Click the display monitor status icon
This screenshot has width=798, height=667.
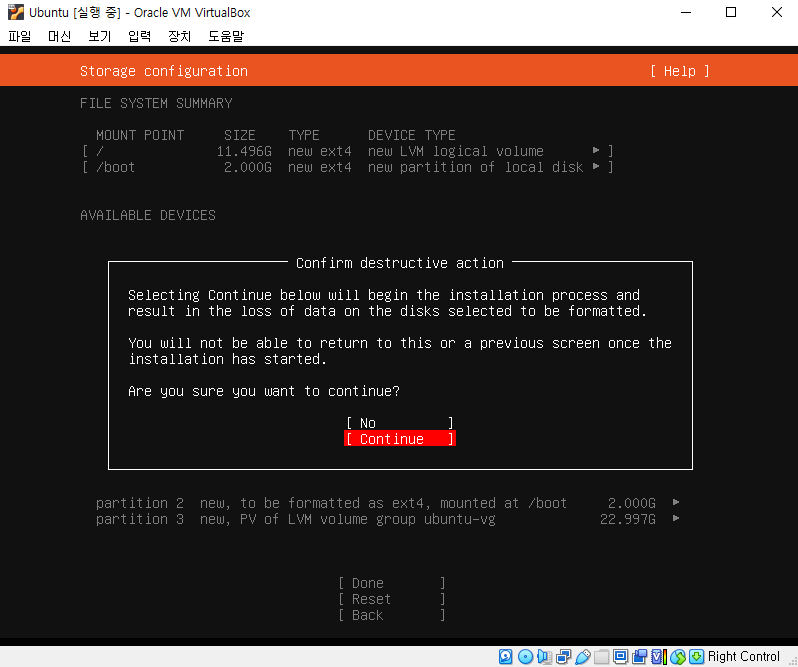pyautogui.click(x=620, y=656)
